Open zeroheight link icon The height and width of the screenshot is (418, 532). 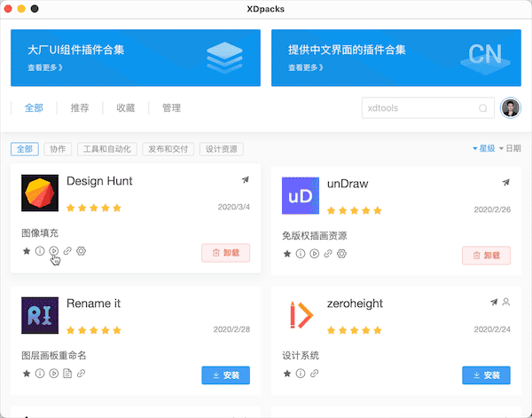tap(315, 374)
